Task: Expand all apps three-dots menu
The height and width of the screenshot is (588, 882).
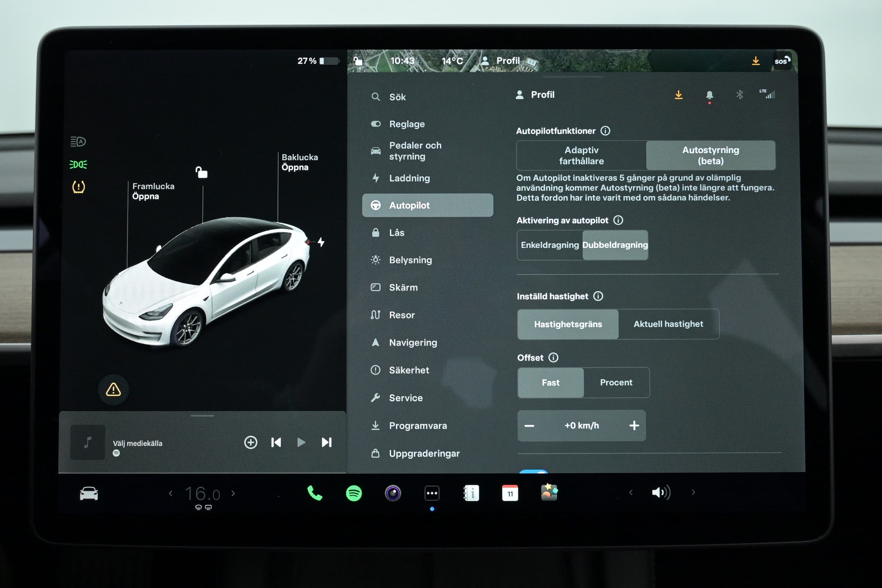Action: [431, 493]
